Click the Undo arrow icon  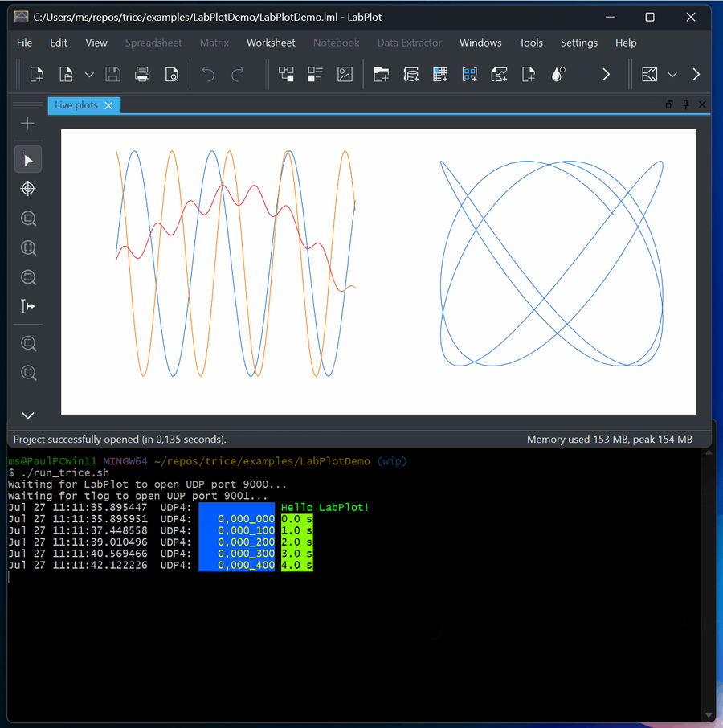pyautogui.click(x=208, y=74)
